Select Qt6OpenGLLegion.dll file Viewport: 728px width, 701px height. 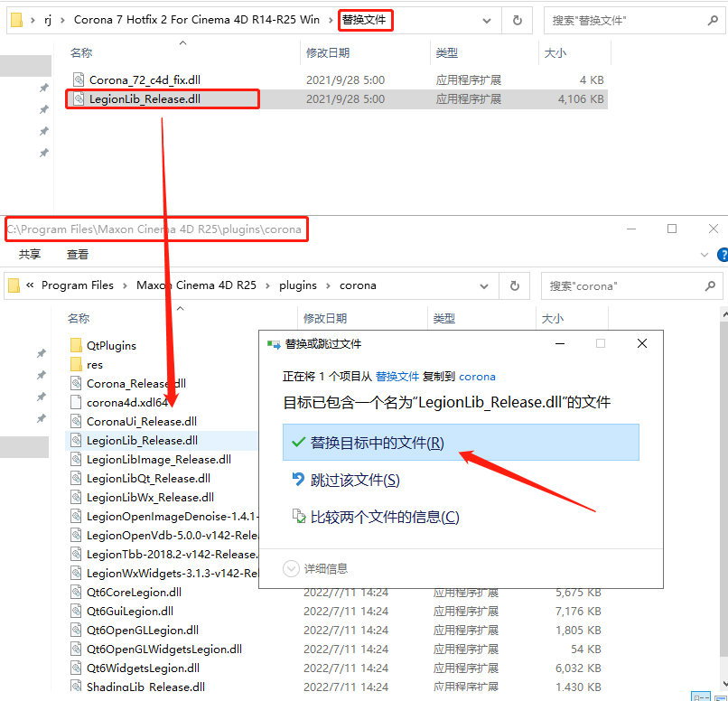[x=143, y=631]
